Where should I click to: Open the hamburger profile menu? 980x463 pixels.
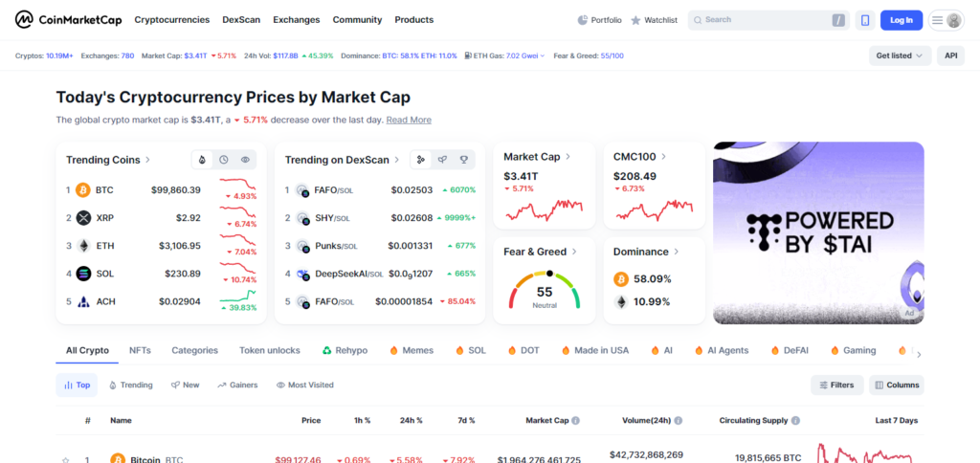[946, 20]
